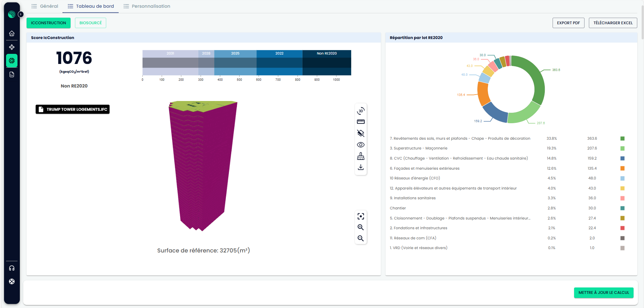Click the 1076 IcConstruction score value
The height and width of the screenshot is (308, 644).
coord(74,58)
